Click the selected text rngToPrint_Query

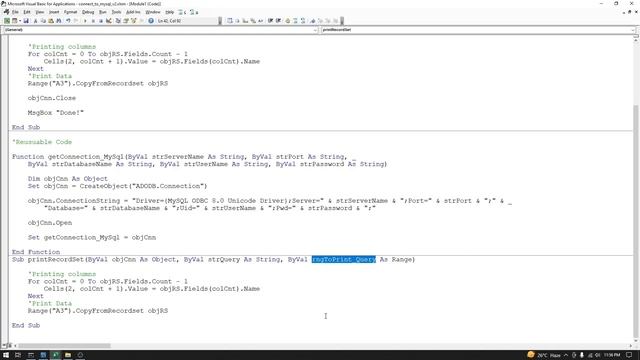[x=344, y=259]
